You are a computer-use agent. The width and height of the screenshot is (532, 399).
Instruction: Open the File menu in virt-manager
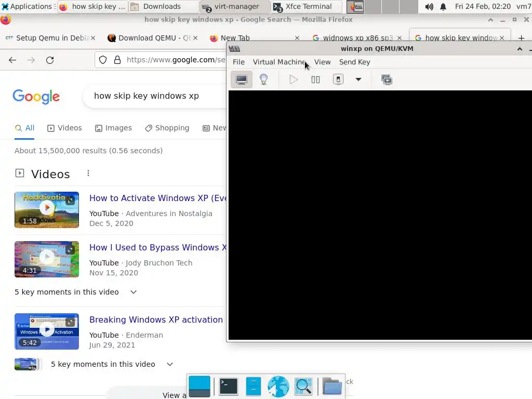(x=238, y=62)
